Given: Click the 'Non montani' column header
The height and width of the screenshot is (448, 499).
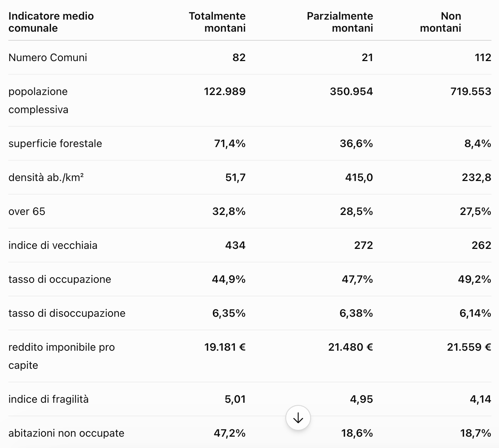Looking at the screenshot, I should click(440, 22).
